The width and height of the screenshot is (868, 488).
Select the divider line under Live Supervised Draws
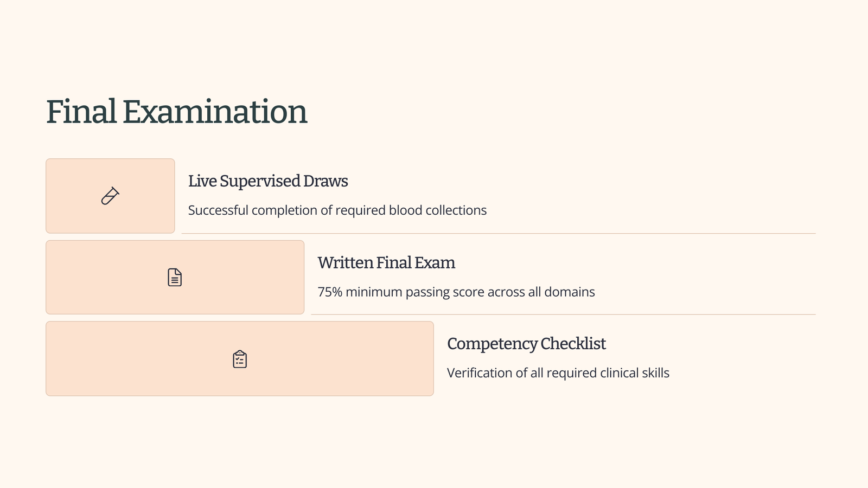click(x=499, y=234)
